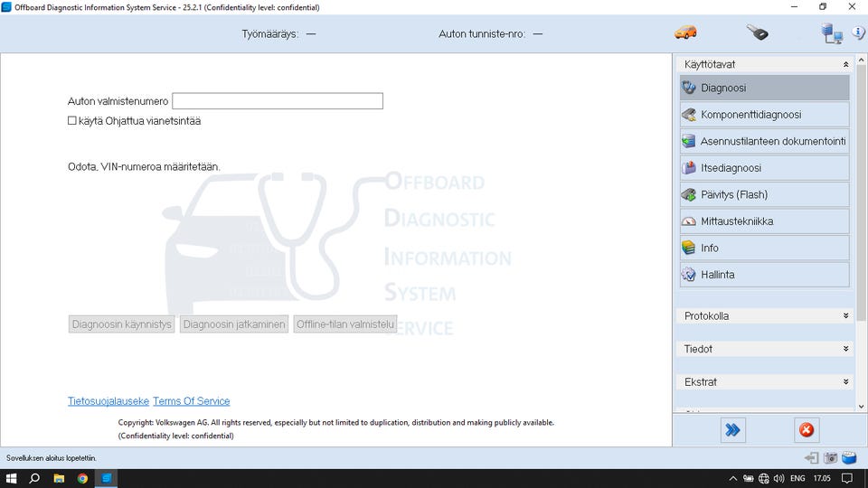Open the Windows Start menu

11,478
